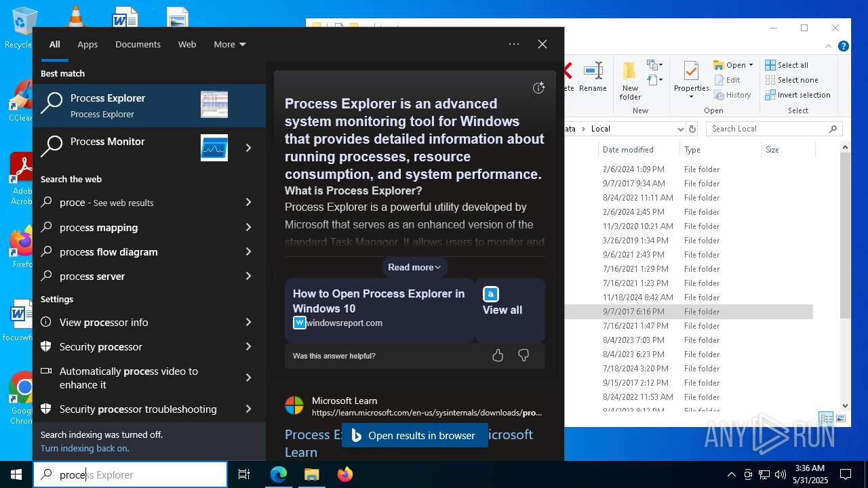Viewport: 868px width, 488px height.
Task: Click the View all card
Action: click(510, 310)
